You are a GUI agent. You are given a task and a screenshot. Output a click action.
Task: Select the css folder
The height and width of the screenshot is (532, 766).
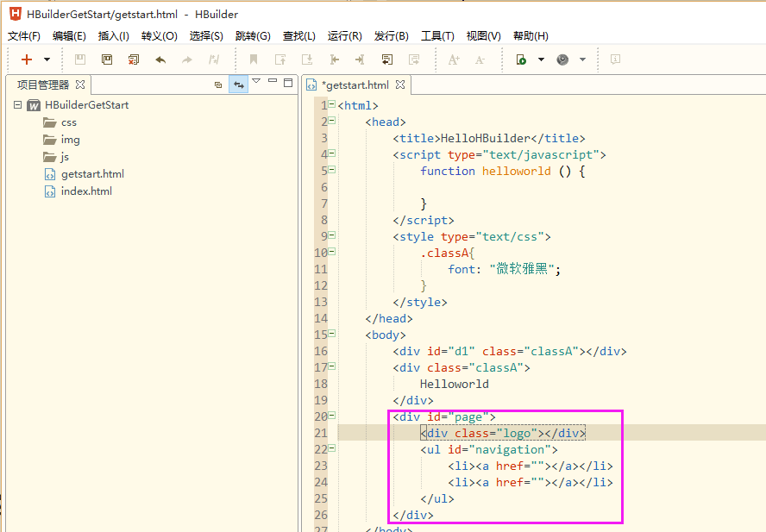[x=69, y=122]
